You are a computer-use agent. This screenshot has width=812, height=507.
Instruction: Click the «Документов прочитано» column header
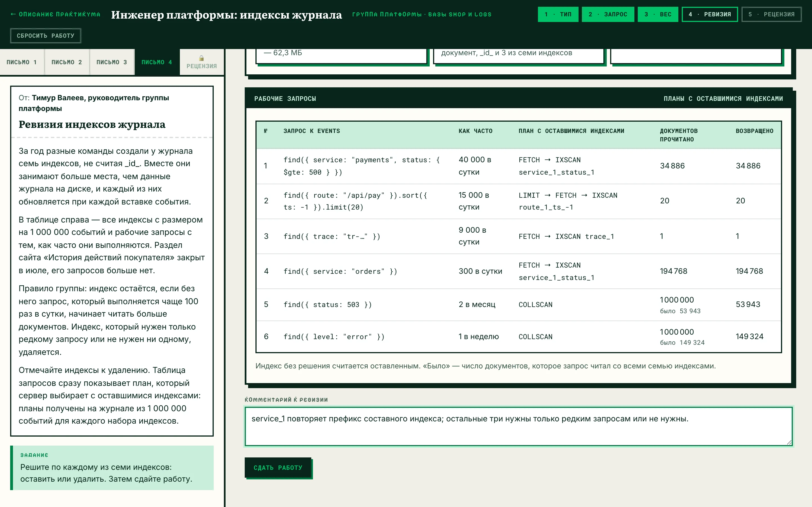click(x=678, y=135)
